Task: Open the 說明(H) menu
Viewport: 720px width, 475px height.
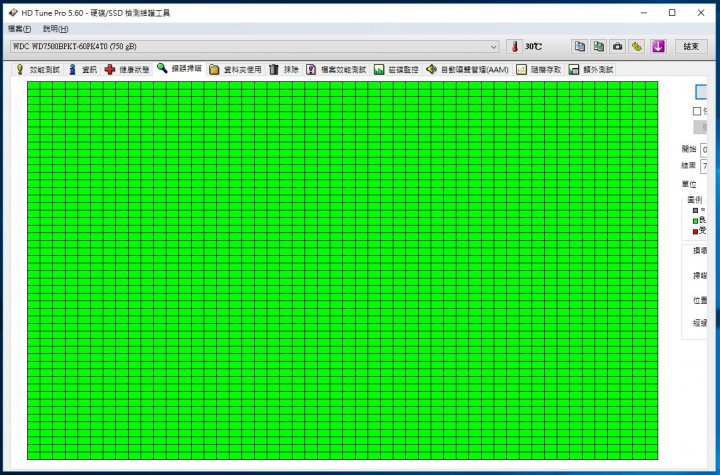Action: pos(56,29)
